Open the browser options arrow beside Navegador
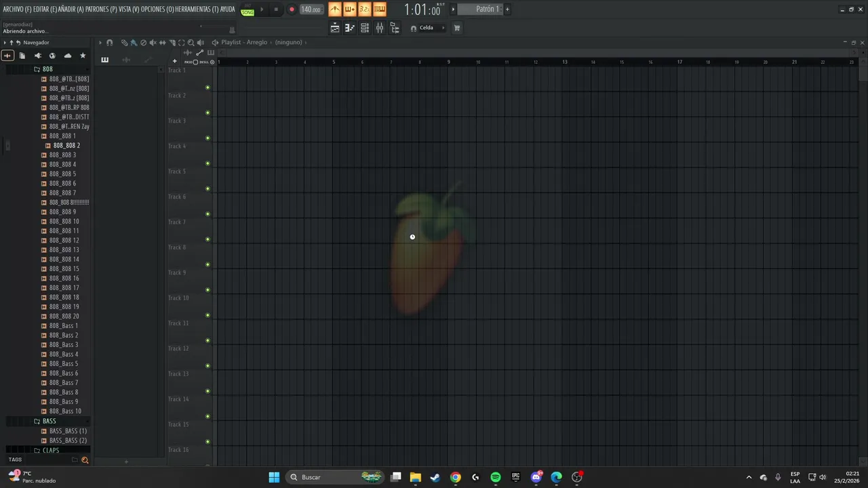Screen dimensions: 868x488 click(5, 42)
